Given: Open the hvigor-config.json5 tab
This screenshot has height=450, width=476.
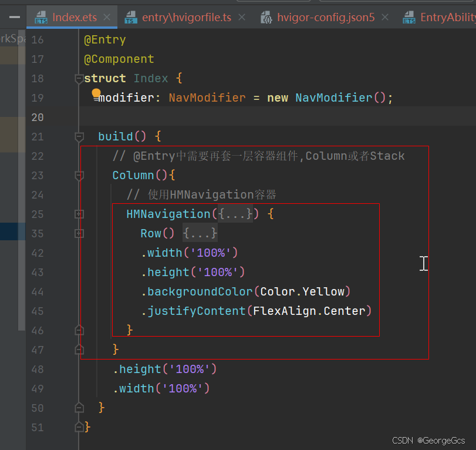Looking at the screenshot, I should pyautogui.click(x=326, y=17).
